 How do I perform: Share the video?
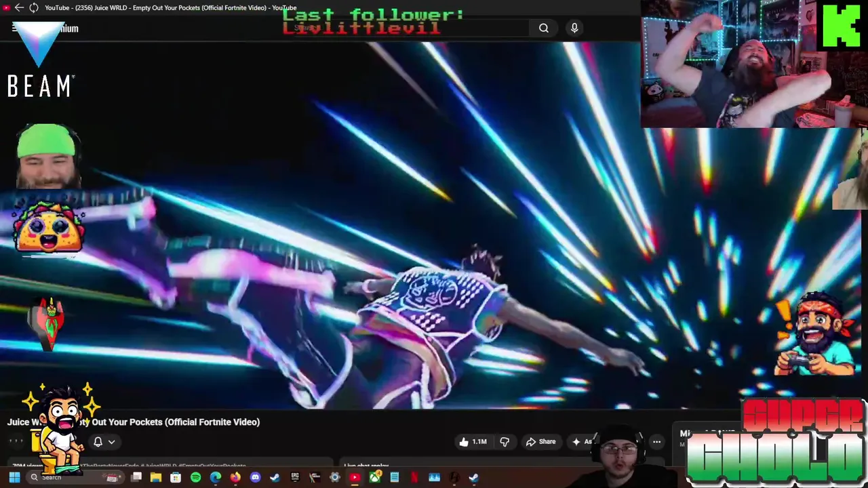pos(540,442)
